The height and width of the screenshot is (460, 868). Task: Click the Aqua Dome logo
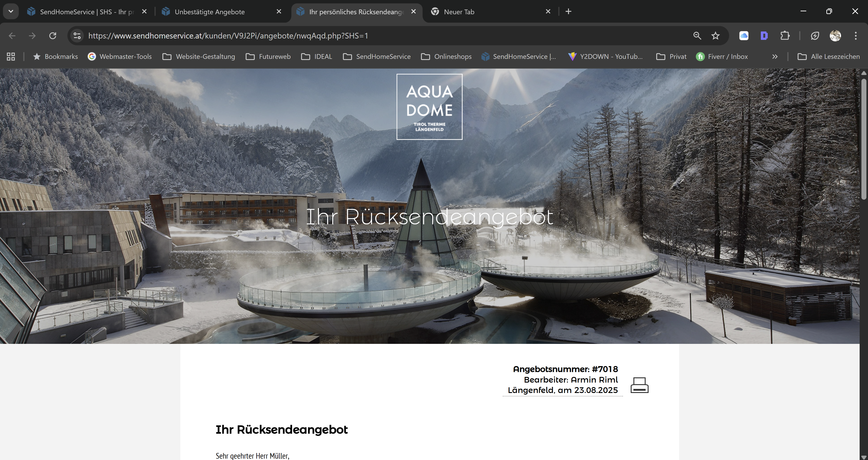(429, 107)
